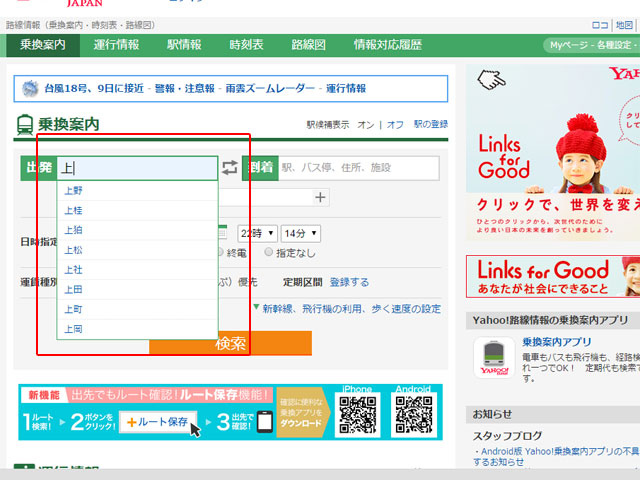This screenshot has width=640, height=480.
Task: Switch to the 路線図 tab
Action: pyautogui.click(x=309, y=45)
